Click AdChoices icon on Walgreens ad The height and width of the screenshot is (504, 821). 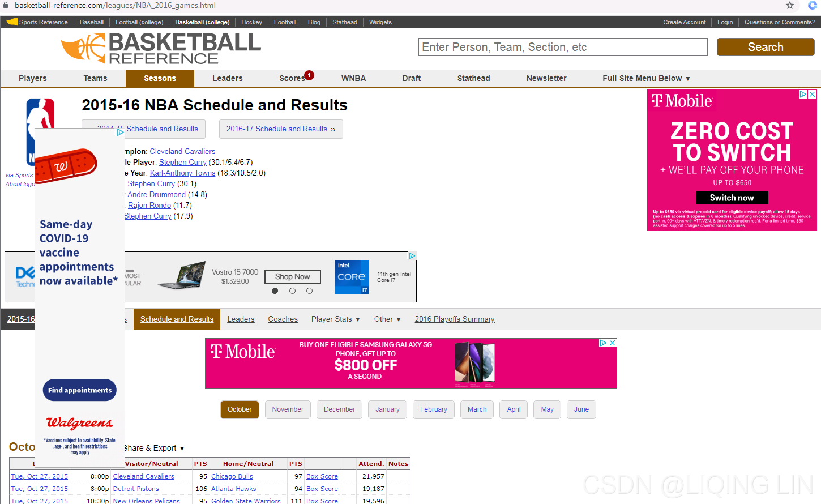(x=120, y=133)
